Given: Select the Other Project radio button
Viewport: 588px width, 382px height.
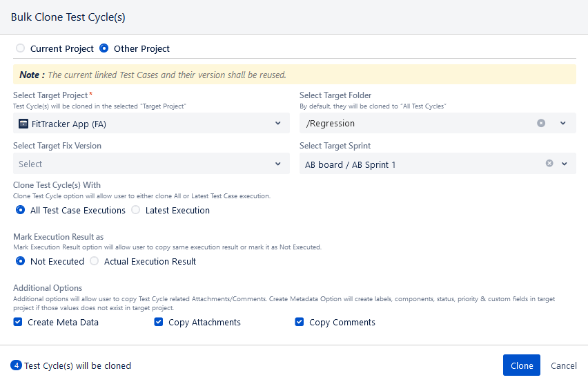Looking at the screenshot, I should pos(104,48).
